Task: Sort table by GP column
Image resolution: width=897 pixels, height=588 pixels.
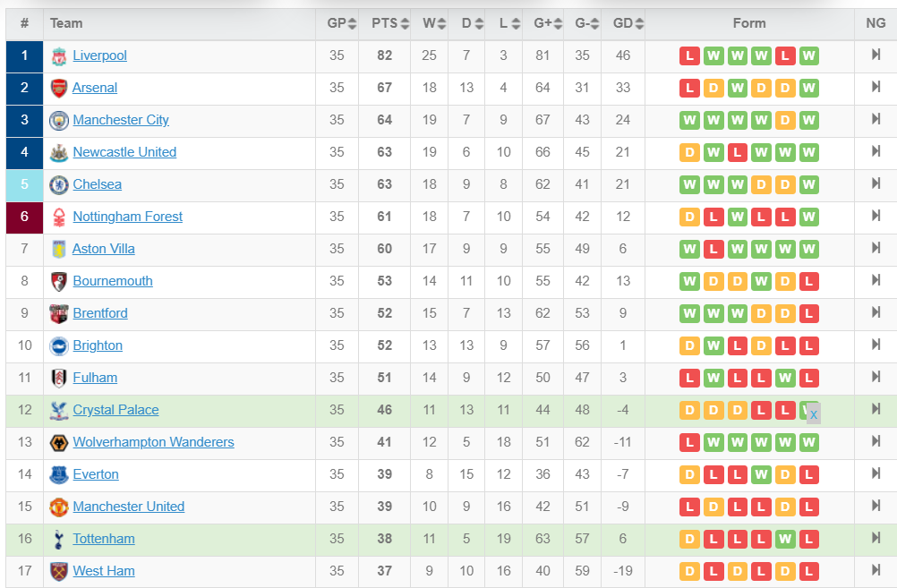Action: 342,23
